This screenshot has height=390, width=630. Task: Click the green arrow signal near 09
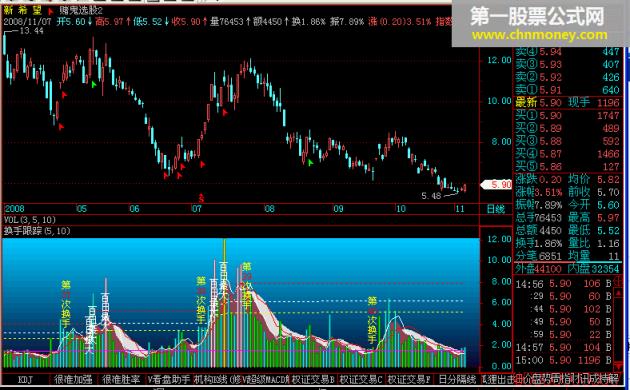[310, 163]
